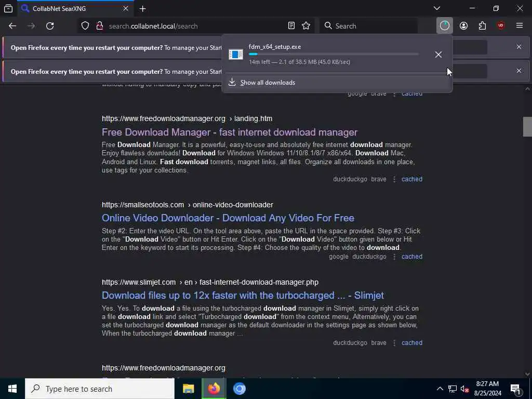This screenshot has width=532, height=399.
Task: Open the Slimjet download manager result
Action: tap(243, 295)
